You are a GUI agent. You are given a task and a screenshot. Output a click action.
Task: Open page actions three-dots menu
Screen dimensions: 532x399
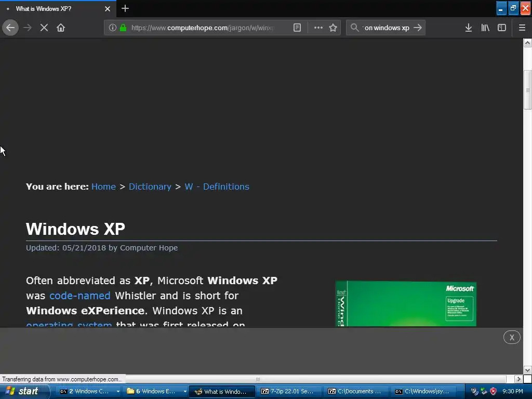pos(318,28)
